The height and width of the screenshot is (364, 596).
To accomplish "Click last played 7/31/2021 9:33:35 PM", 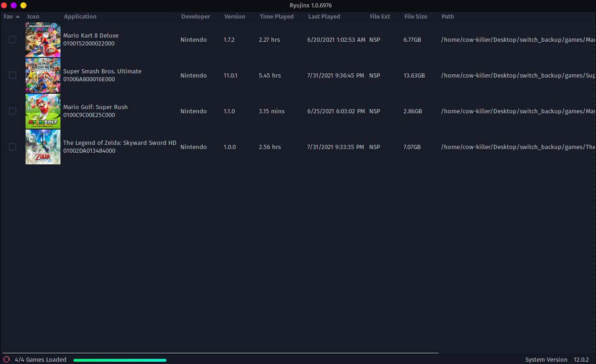I will tap(336, 147).
